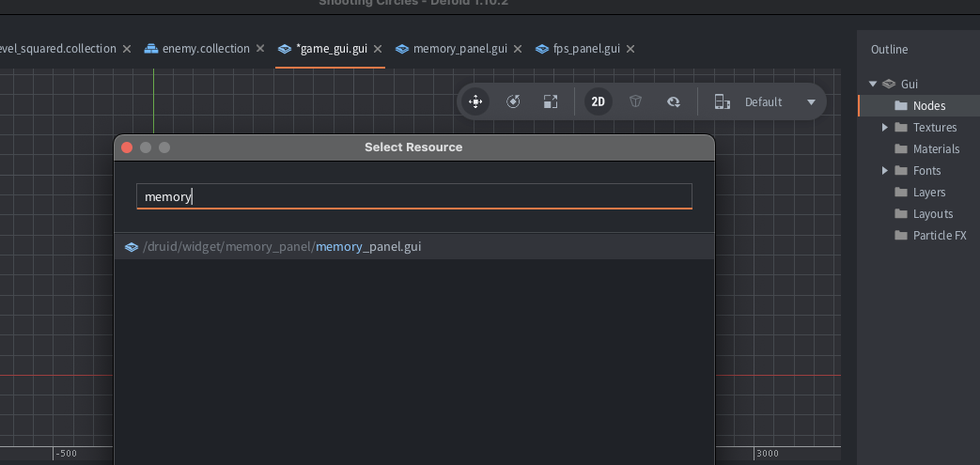The height and width of the screenshot is (465, 980).
Task: Expand the Fonts tree node
Action: (885, 170)
